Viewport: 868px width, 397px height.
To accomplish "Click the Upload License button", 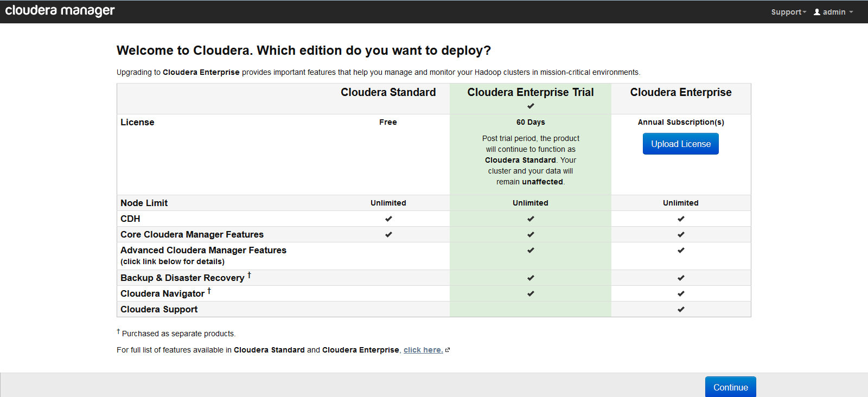I will click(x=681, y=144).
